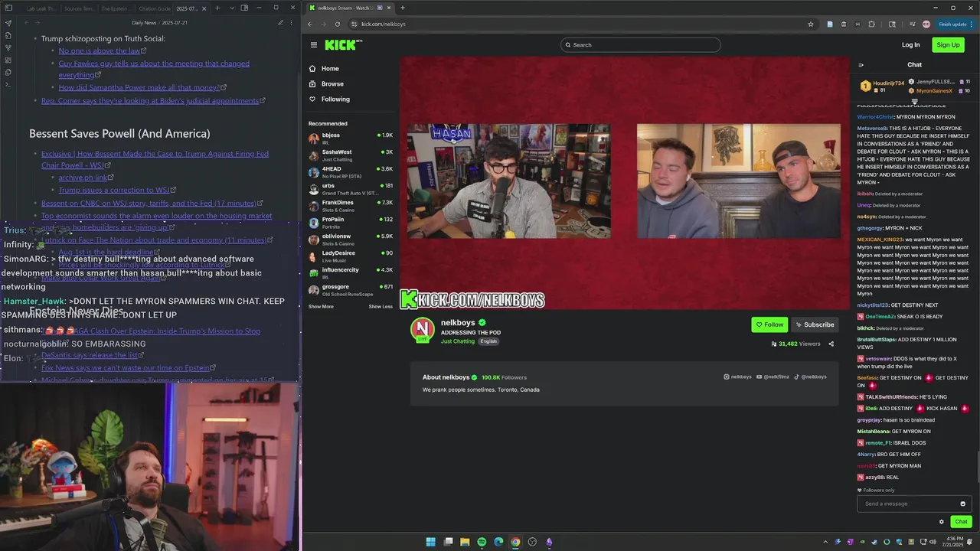Open chat settings gear icon
This screenshot has height=551, width=980.
(942, 522)
